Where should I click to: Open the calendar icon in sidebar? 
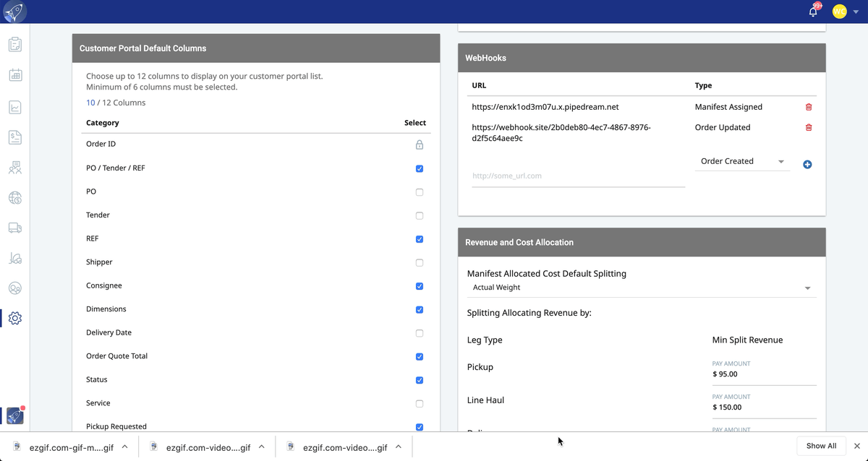coord(15,75)
